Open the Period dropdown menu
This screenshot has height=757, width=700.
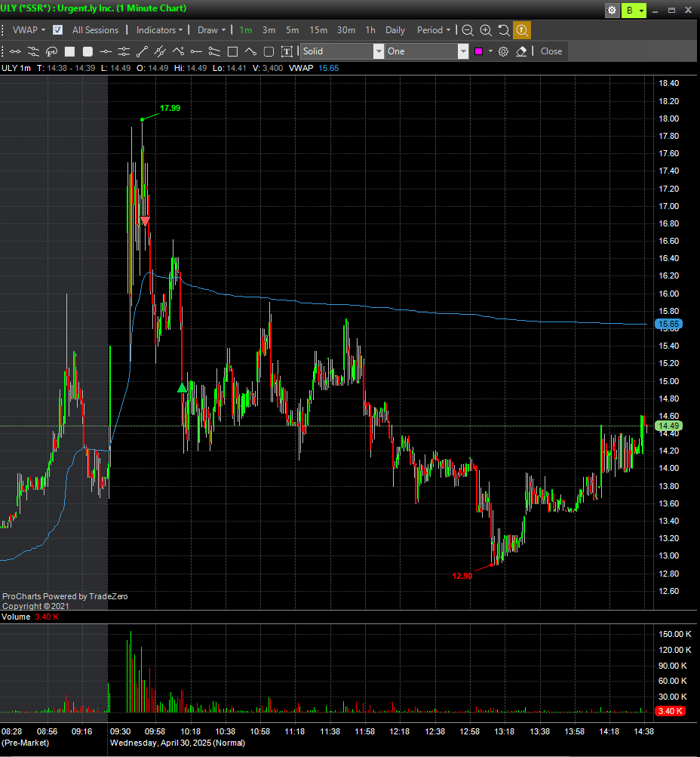coord(434,30)
